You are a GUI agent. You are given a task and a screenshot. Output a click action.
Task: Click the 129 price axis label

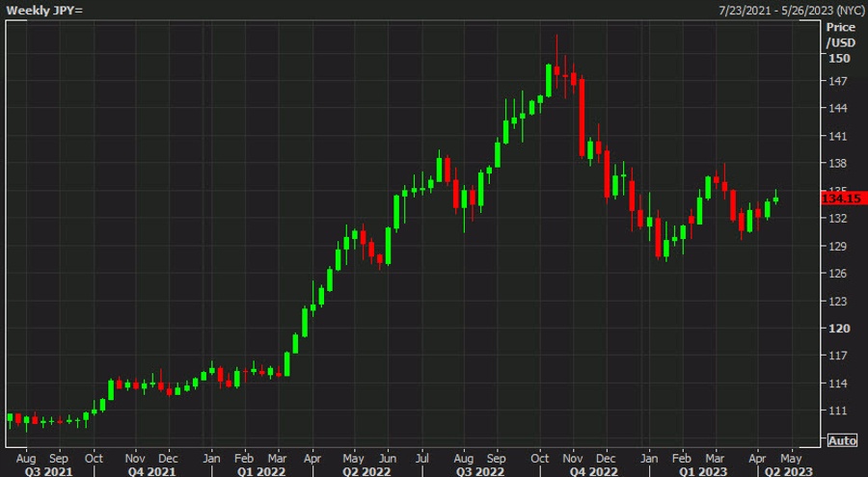[837, 246]
